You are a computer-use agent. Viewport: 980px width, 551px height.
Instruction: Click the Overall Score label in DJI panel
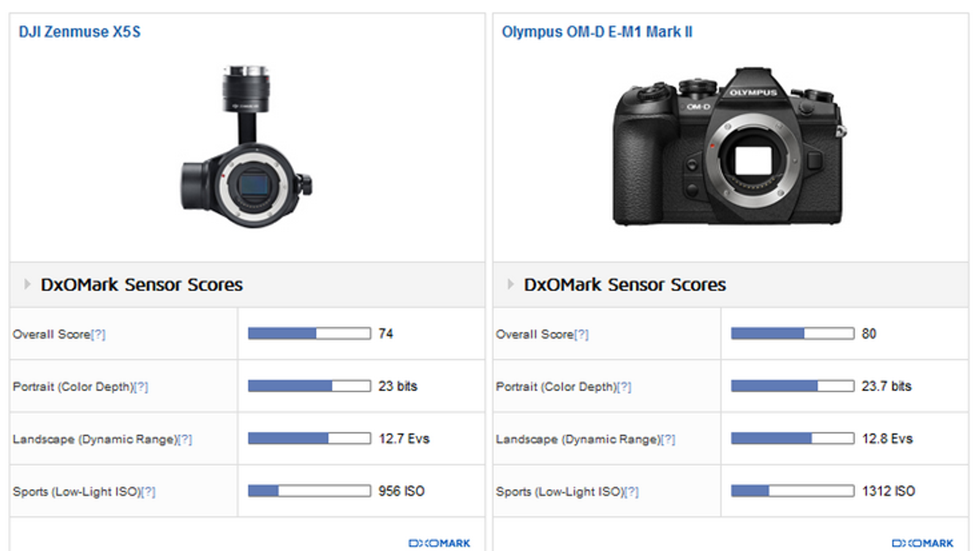click(51, 335)
